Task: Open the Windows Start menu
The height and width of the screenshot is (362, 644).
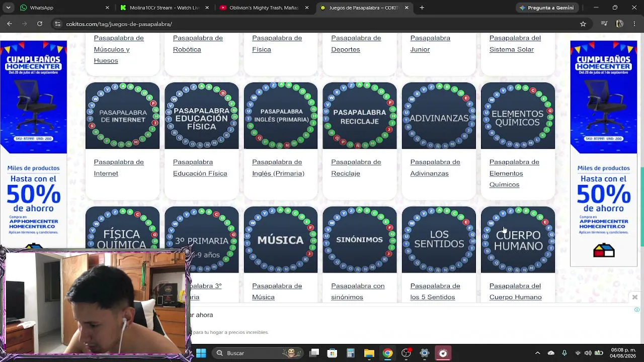Action: click(201, 353)
